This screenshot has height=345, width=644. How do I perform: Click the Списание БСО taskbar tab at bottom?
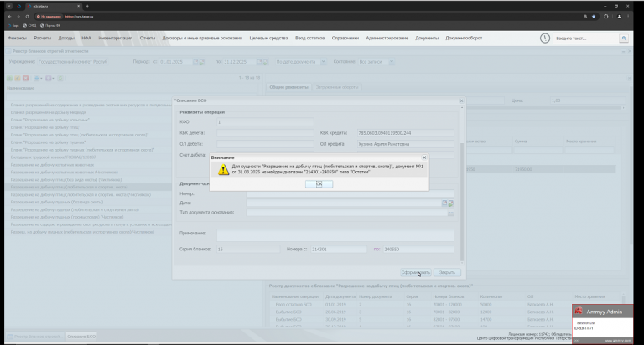[81, 337]
